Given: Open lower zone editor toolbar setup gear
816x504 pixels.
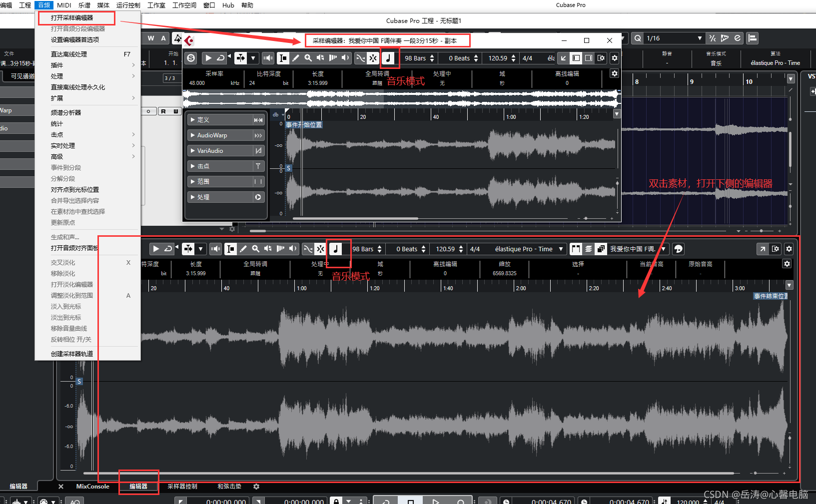Looking at the screenshot, I should [789, 249].
